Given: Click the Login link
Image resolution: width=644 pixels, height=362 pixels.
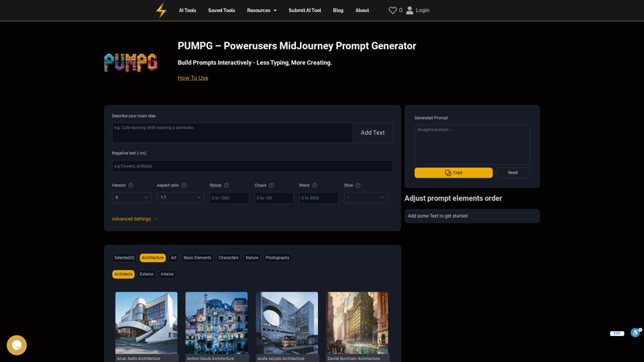Looking at the screenshot, I should pos(422,10).
